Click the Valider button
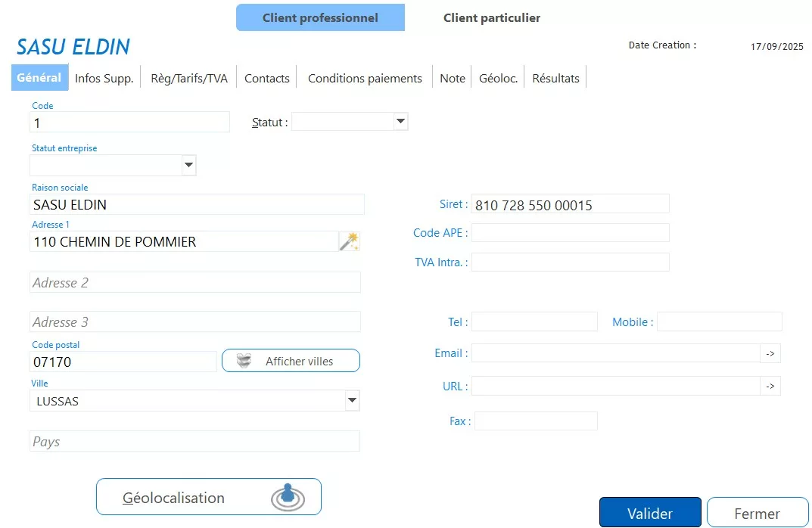The image size is (812, 528). 650,513
